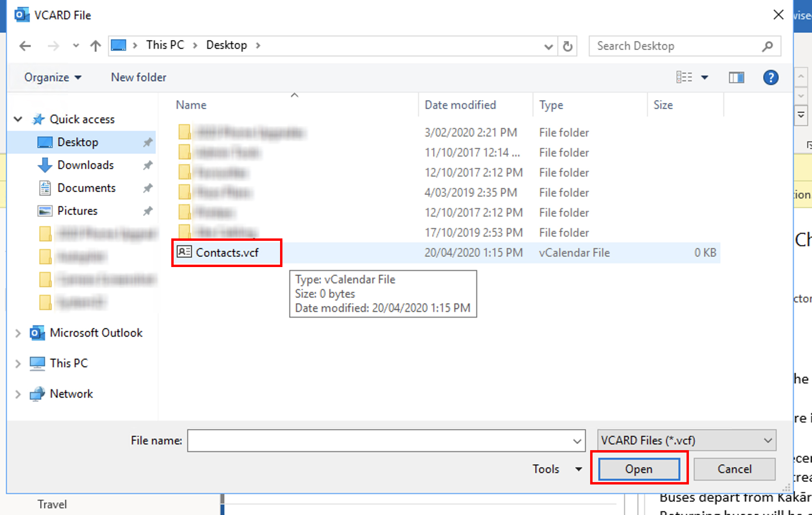Select Desktop in address breadcrumb
Viewport: 812px width, 515px height.
pos(227,45)
